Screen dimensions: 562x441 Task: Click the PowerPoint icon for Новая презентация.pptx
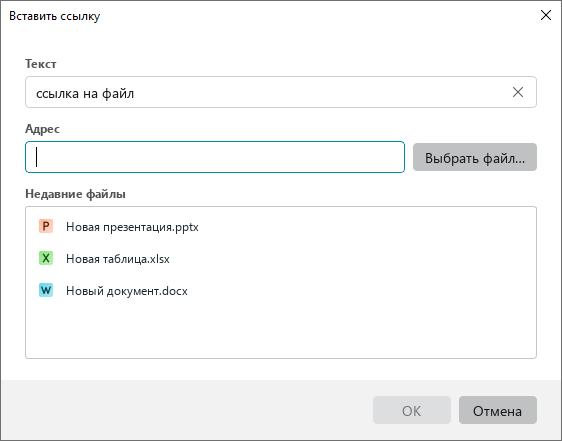(x=46, y=226)
